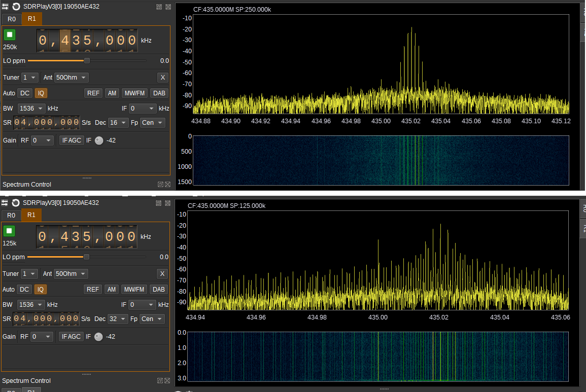Enable the AM notch in the top panel
The height and width of the screenshot is (392, 586).
coord(112,93)
